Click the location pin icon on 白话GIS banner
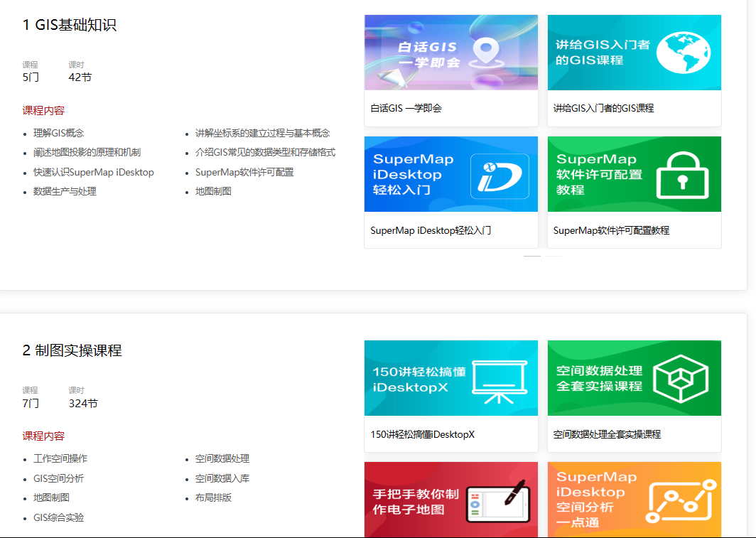The image size is (756, 538). [487, 53]
